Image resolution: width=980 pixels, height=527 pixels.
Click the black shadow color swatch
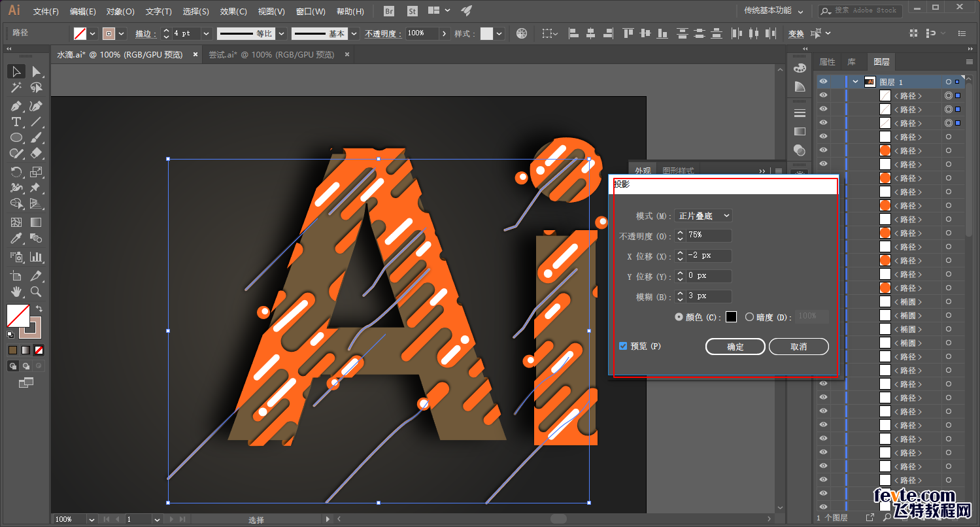coord(731,316)
